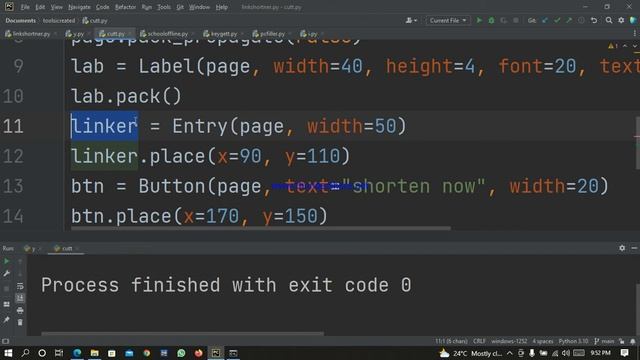Image resolution: width=640 pixels, height=360 pixels.
Task: Toggle file read-only lock icon
Action: point(622,341)
